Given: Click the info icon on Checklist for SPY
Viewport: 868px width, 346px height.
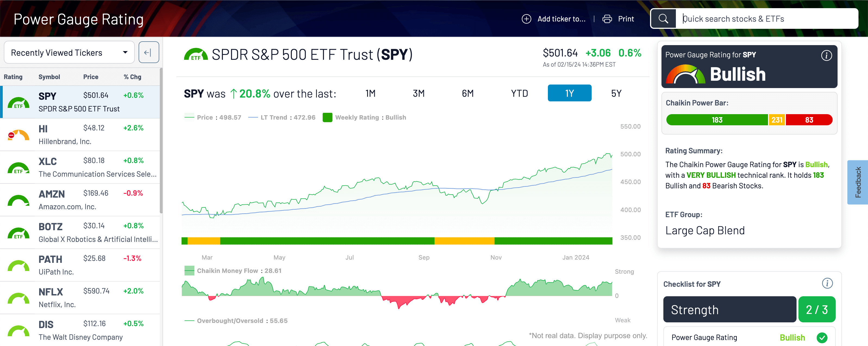Looking at the screenshot, I should pyautogui.click(x=827, y=284).
